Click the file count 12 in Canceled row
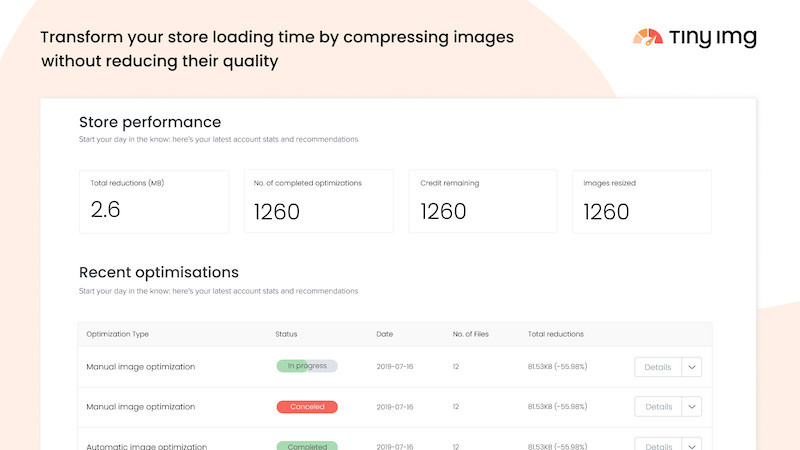This screenshot has height=450, width=800. point(456,407)
